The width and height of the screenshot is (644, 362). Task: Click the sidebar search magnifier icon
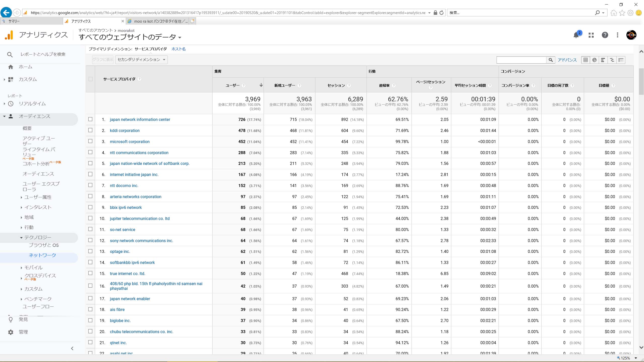pos(10,54)
